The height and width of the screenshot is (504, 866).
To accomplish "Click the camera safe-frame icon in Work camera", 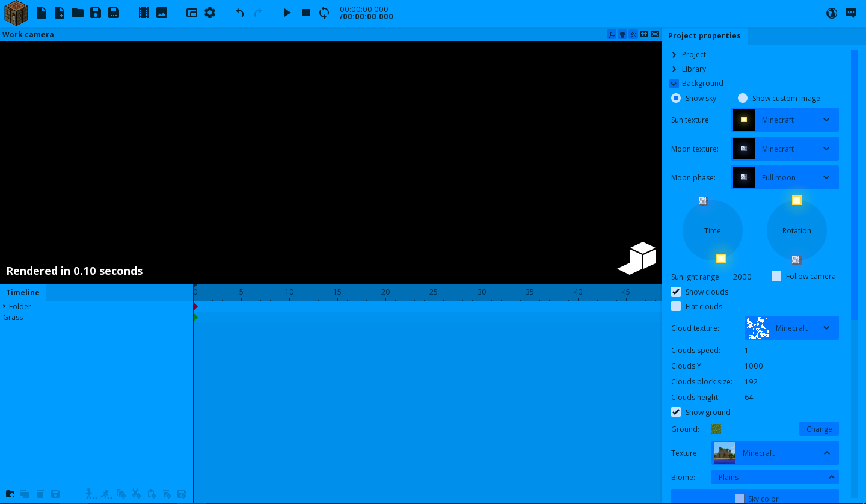I will pyautogui.click(x=654, y=34).
